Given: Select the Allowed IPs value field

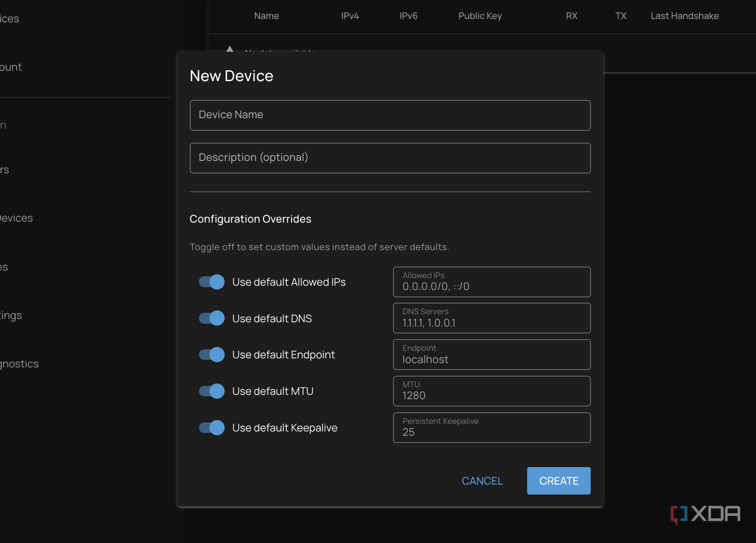Looking at the screenshot, I should [x=491, y=282].
